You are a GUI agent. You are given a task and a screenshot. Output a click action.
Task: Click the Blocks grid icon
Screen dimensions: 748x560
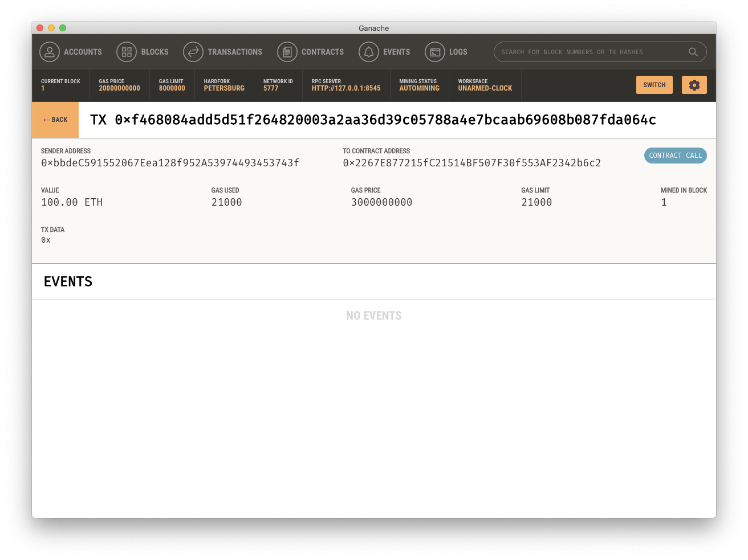coord(127,52)
